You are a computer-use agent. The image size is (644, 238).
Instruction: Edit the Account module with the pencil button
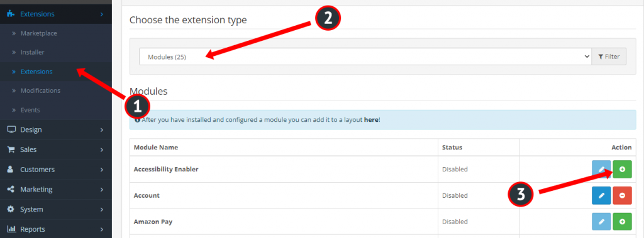tap(602, 195)
